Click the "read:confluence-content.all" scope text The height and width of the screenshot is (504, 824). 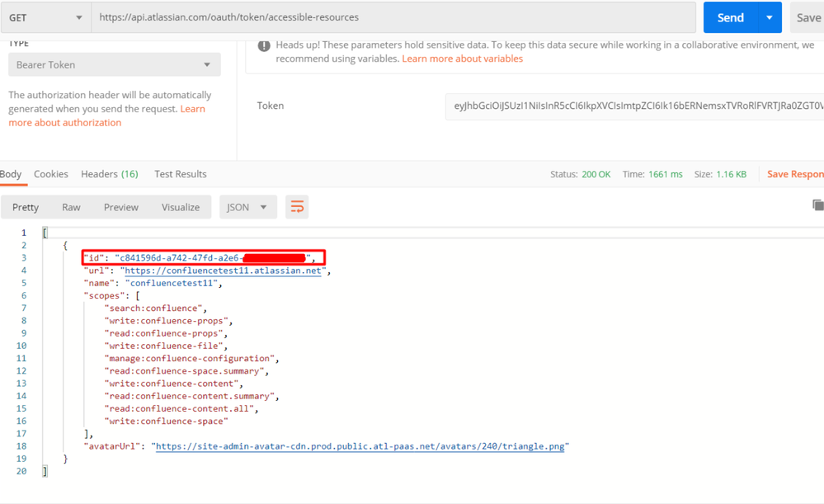point(179,409)
